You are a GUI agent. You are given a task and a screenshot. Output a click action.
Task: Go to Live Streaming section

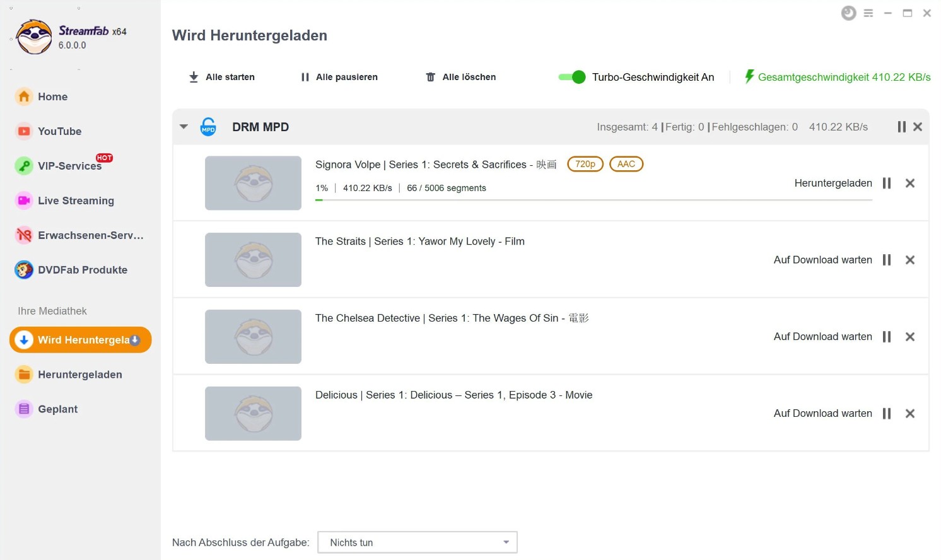coord(76,201)
